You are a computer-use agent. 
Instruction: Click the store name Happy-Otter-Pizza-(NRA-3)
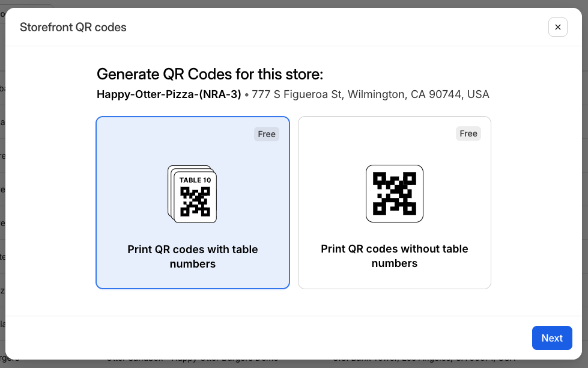click(x=168, y=94)
